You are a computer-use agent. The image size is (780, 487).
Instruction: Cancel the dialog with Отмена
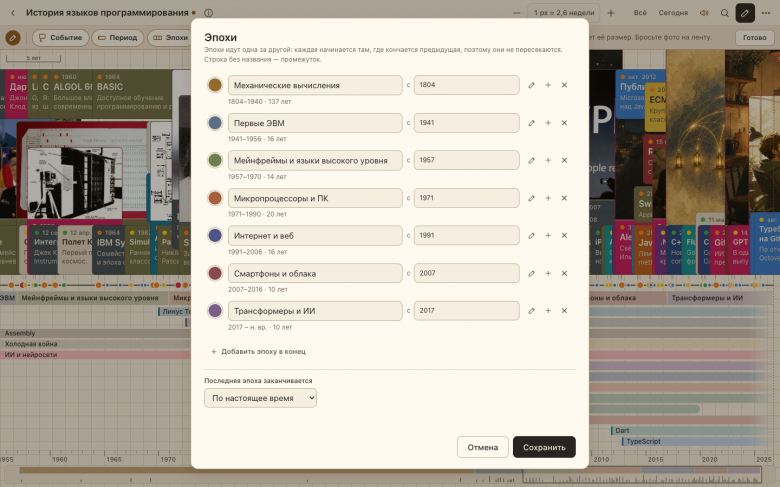click(x=483, y=447)
